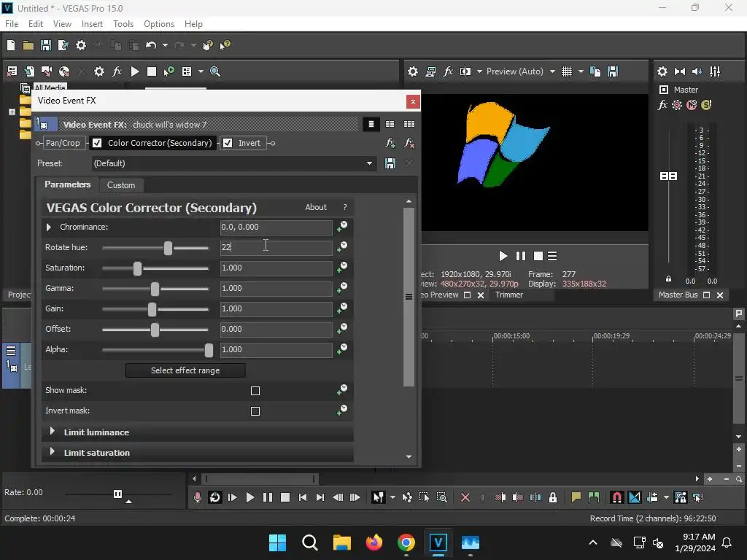The width and height of the screenshot is (747, 560).
Task: Click the Media FX icon in Project Media toolbar
Action: [x=117, y=71]
